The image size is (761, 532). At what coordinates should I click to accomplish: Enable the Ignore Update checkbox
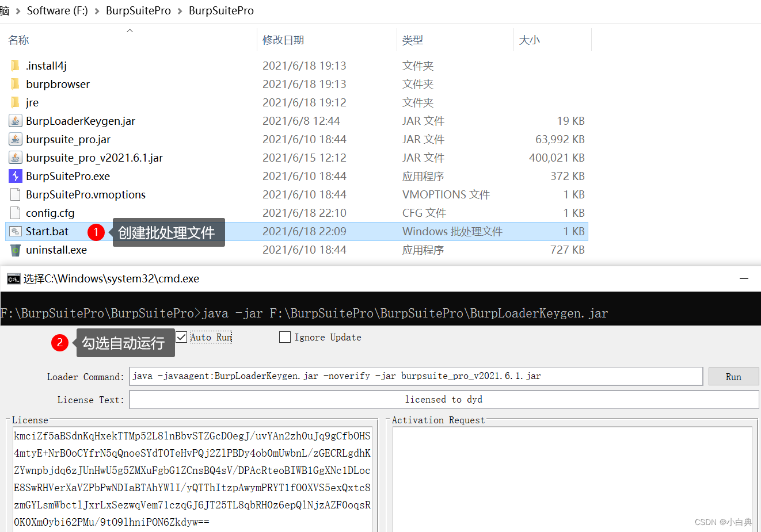[x=285, y=337]
